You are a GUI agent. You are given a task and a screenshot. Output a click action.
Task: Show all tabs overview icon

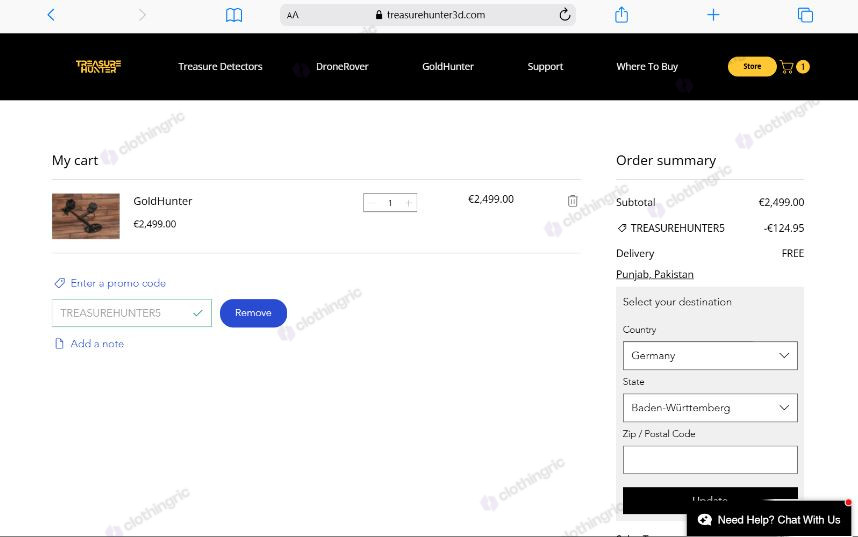point(805,15)
